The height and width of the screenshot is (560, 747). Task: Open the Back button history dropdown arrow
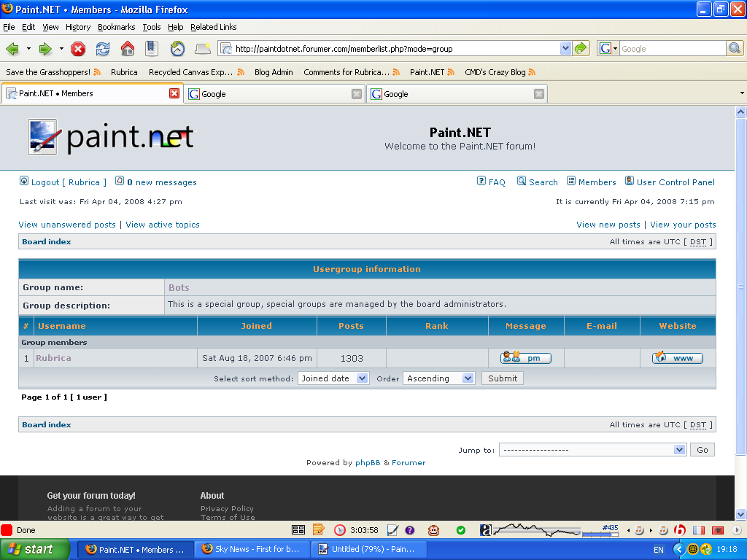pyautogui.click(x=28, y=49)
